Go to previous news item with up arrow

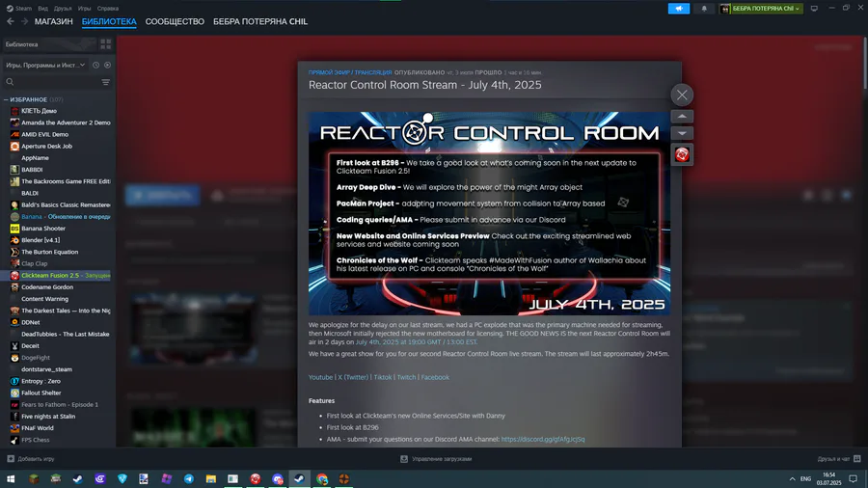point(682,116)
